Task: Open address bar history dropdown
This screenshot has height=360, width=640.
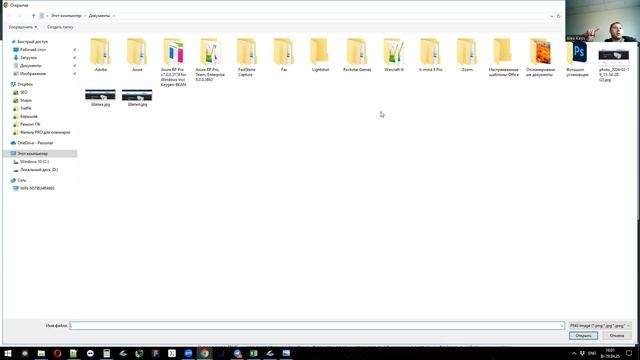Action: (x=551, y=16)
